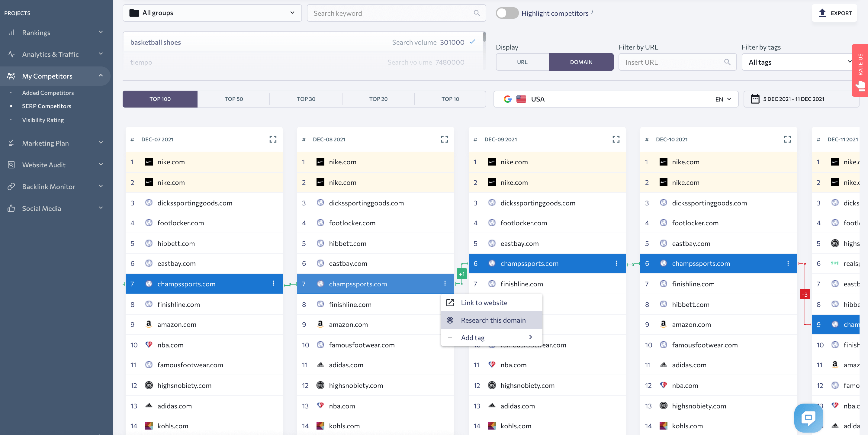Image resolution: width=868 pixels, height=435 pixels.
Task: Expand the Social Media chevron
Action: point(101,208)
